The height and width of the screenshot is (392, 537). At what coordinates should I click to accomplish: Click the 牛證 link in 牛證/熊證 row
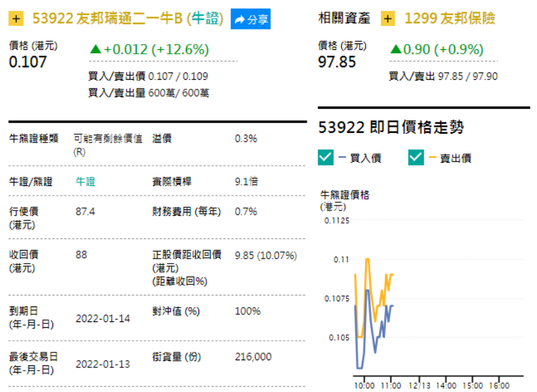point(85,181)
